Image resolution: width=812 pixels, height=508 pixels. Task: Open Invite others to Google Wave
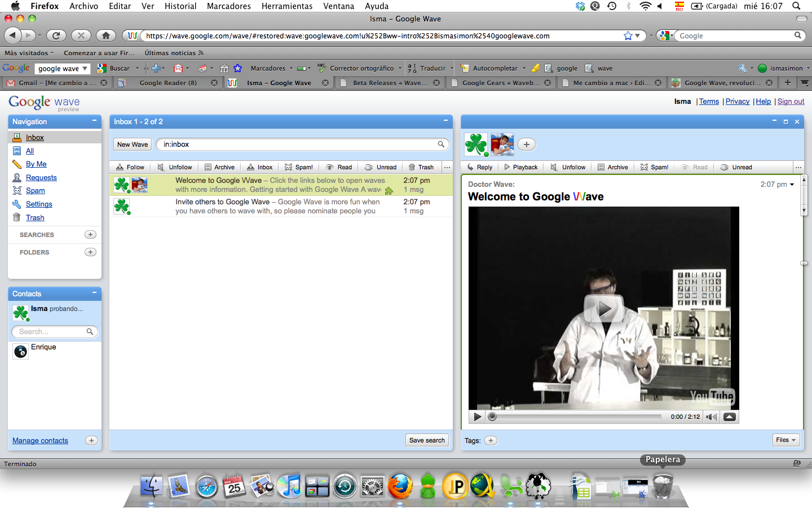pyautogui.click(x=281, y=207)
